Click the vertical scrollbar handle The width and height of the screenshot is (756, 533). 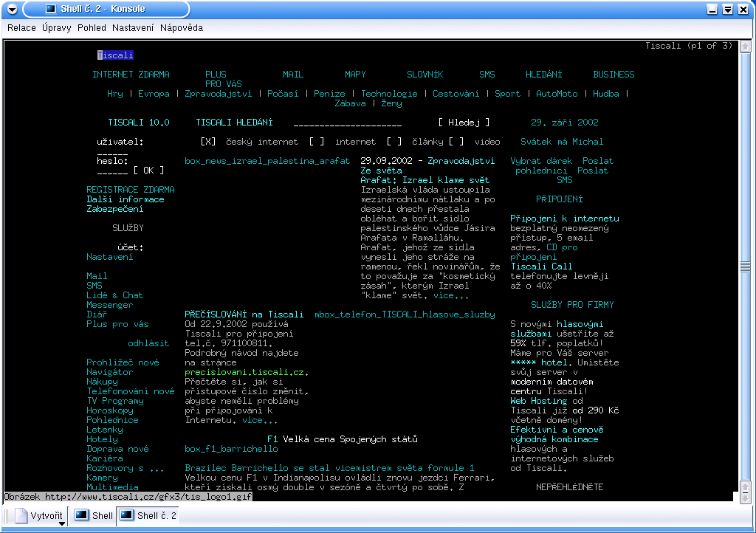[x=745, y=266]
